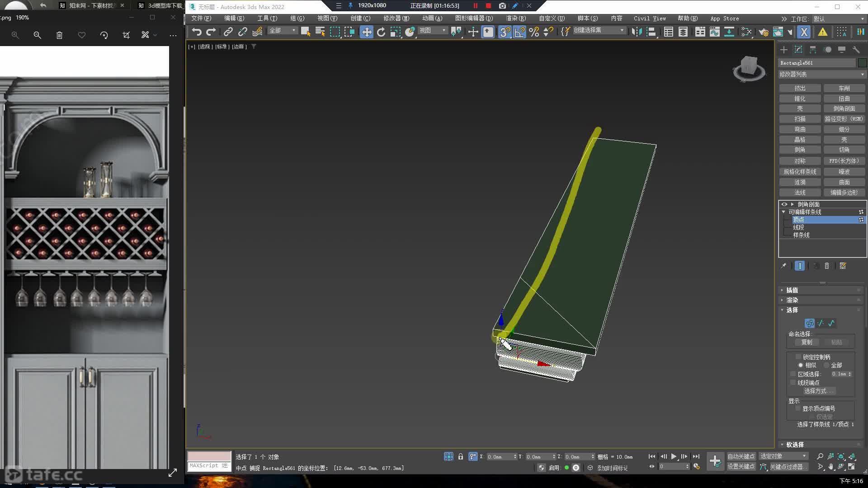868x488 pixels.
Task: Toggle Show End Result button
Action: 800,266
